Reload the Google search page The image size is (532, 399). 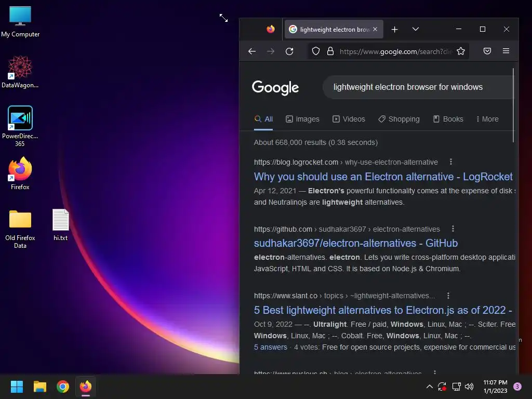click(289, 51)
